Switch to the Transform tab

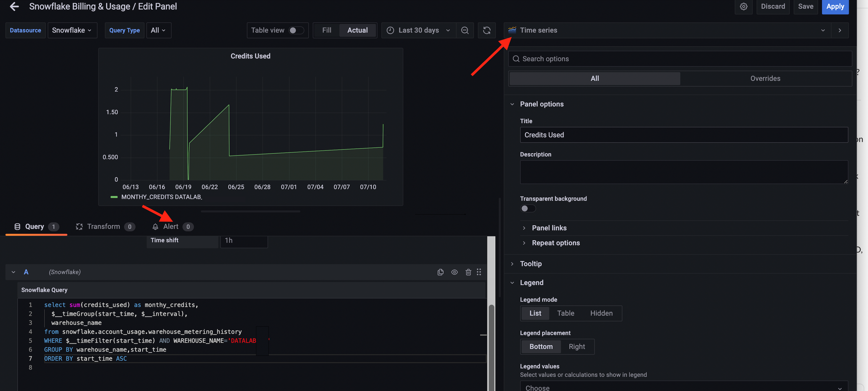tap(103, 226)
